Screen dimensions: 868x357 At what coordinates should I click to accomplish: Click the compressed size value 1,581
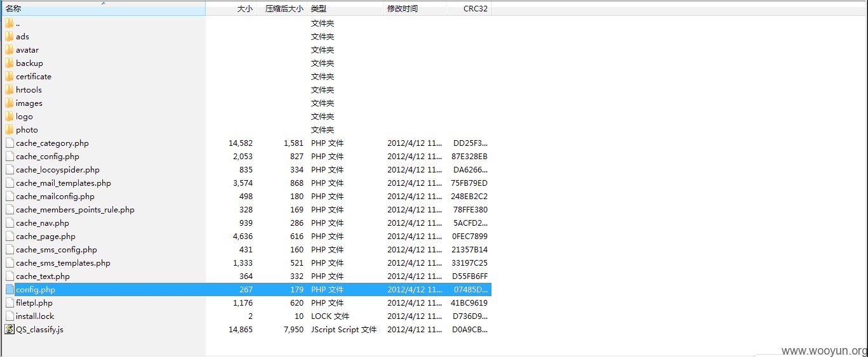pos(293,143)
